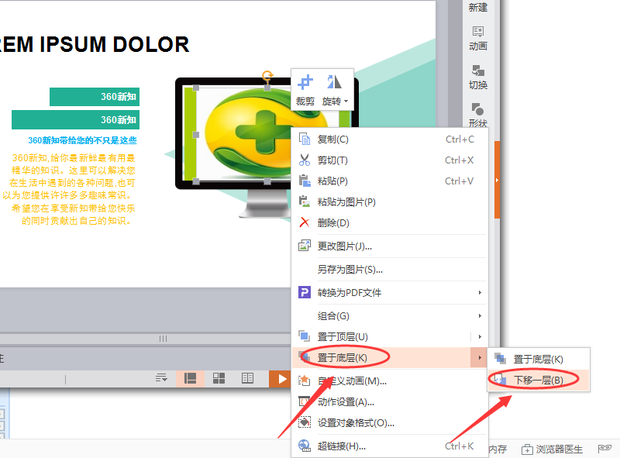The width and height of the screenshot is (620, 458).
Task: Select 另存为图片(S)... entry
Action: point(389,270)
